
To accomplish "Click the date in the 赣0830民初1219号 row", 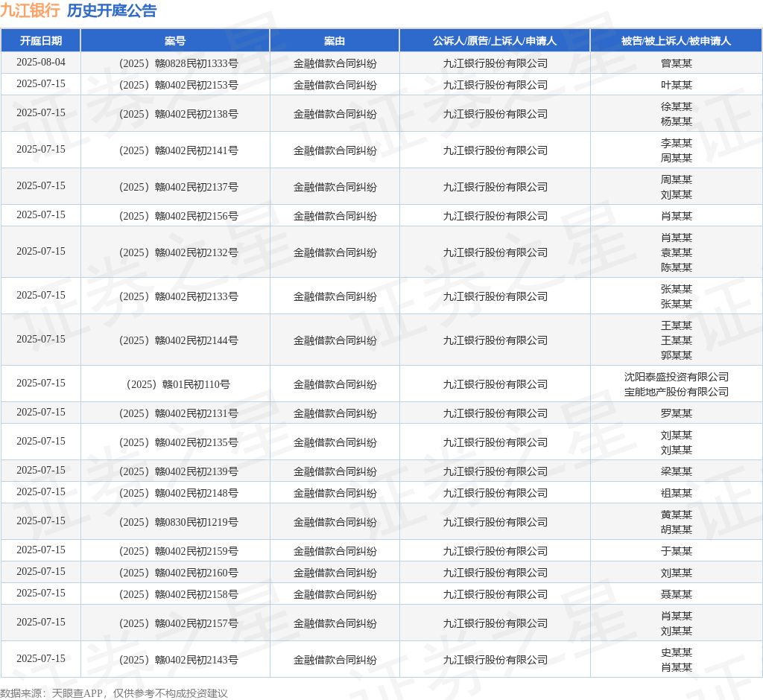I will click(x=41, y=521).
